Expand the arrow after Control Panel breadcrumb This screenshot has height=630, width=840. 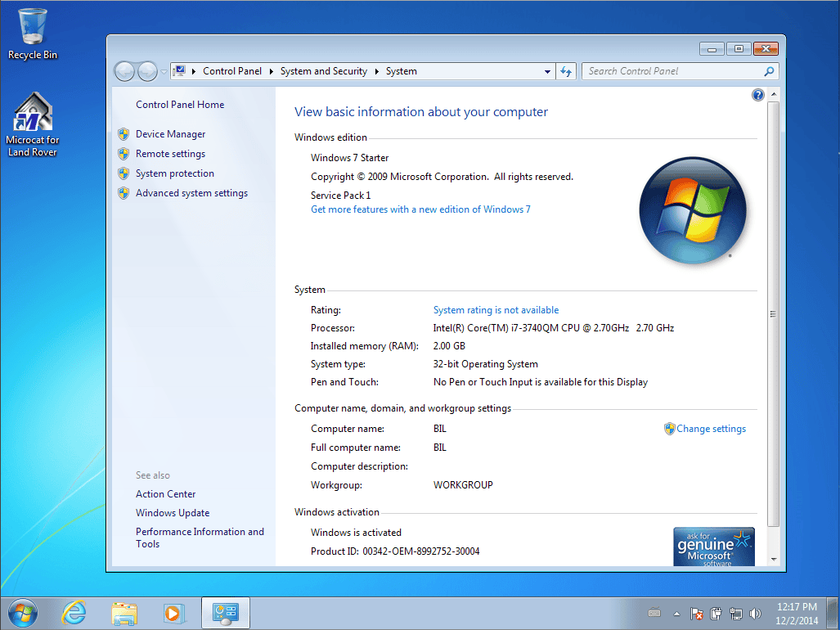click(271, 71)
